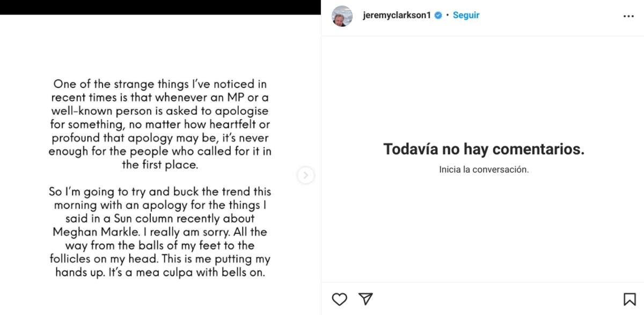Click the black bar above the post
The height and width of the screenshot is (315, 644).
tap(160, 7)
